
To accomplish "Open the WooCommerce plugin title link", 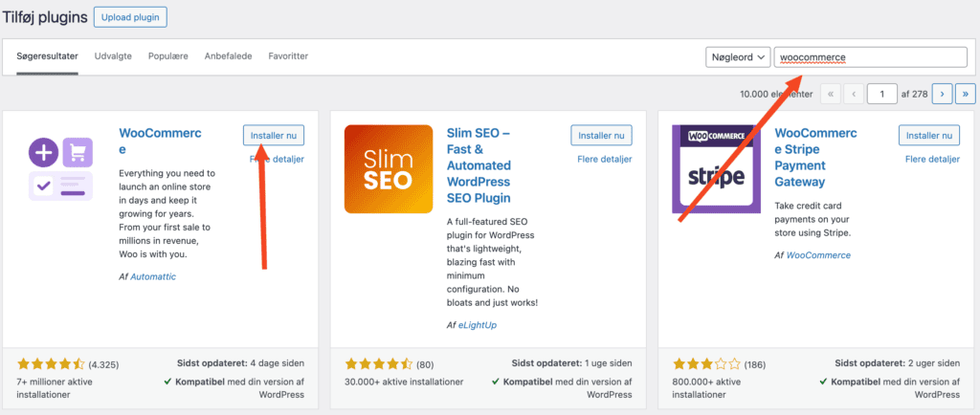I will click(x=160, y=142).
